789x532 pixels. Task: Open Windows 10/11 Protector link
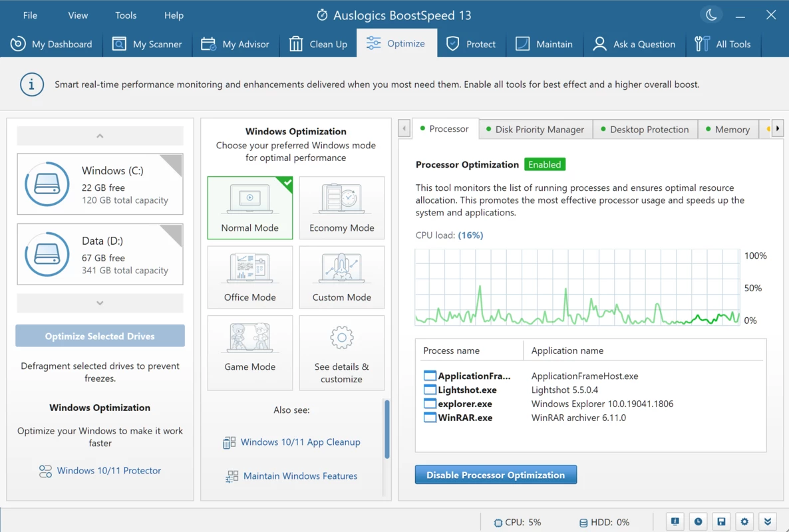108,471
